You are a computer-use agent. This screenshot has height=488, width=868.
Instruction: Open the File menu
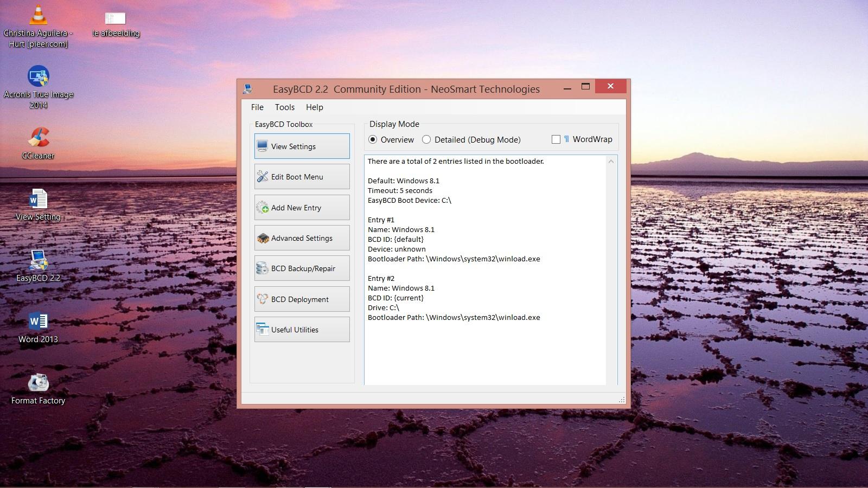(x=257, y=107)
